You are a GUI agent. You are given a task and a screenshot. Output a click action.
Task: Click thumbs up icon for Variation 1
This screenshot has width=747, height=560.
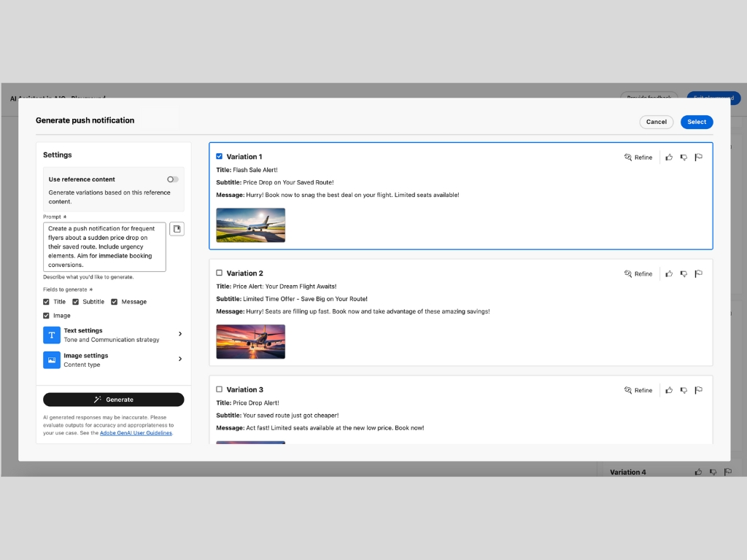pos(669,157)
